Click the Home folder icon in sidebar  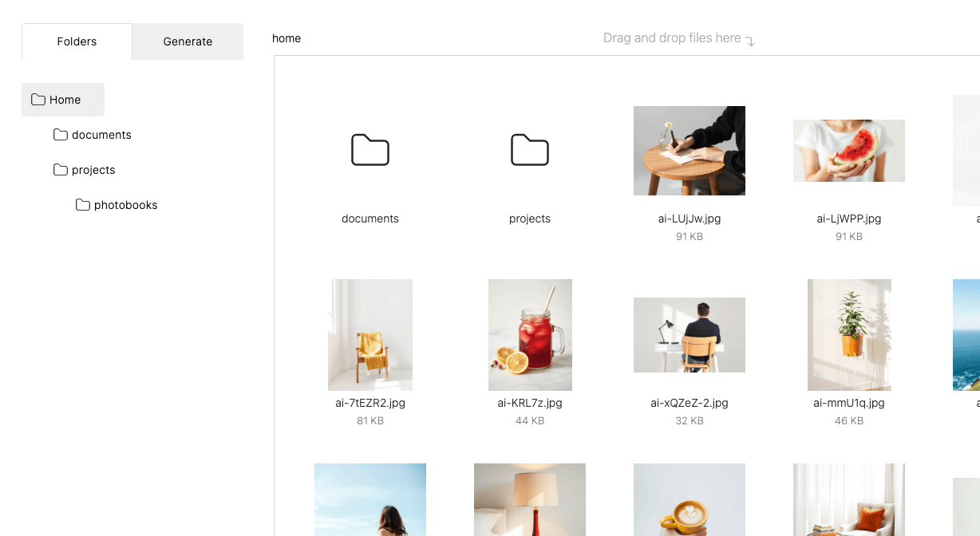point(38,100)
